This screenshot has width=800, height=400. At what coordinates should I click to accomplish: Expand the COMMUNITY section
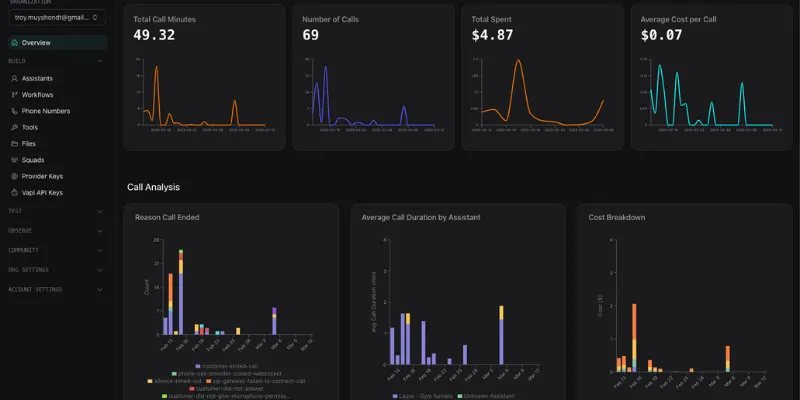coord(99,251)
